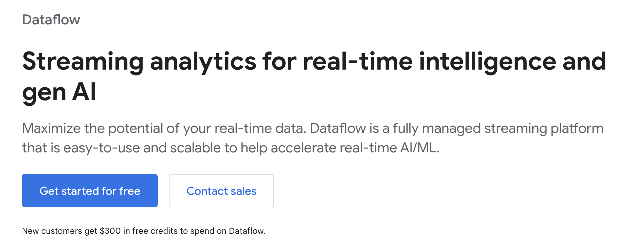Click "AI/ML." at the description's end
This screenshot has height=247, width=644.
click(x=419, y=148)
